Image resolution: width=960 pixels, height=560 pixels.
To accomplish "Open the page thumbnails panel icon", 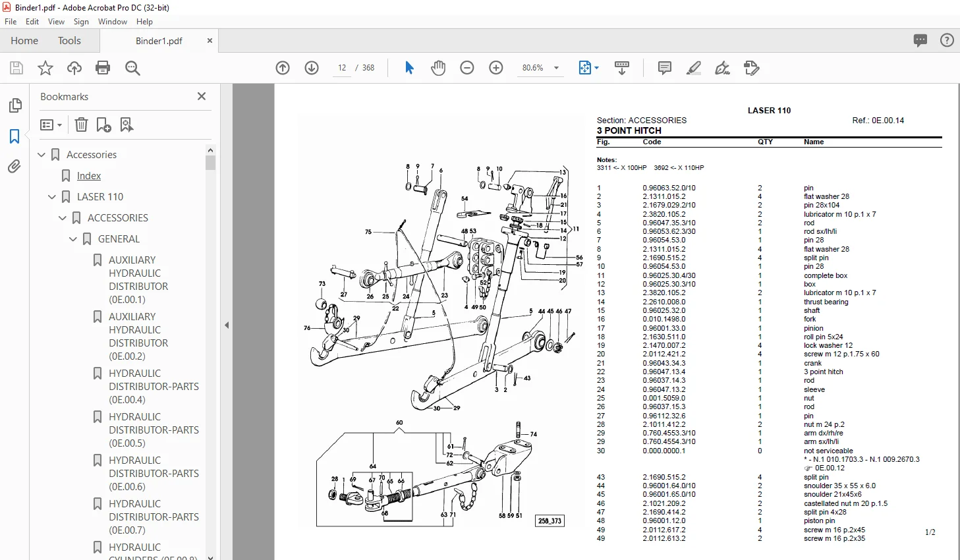I will 14,105.
